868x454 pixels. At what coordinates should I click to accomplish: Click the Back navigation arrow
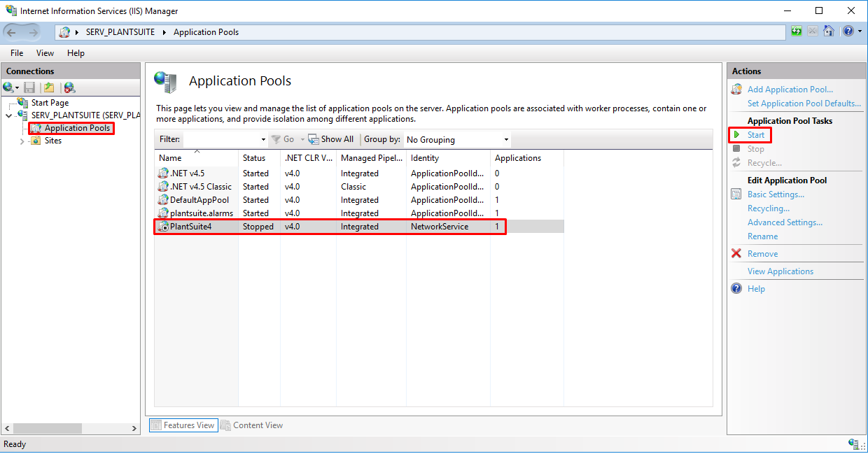(x=12, y=32)
